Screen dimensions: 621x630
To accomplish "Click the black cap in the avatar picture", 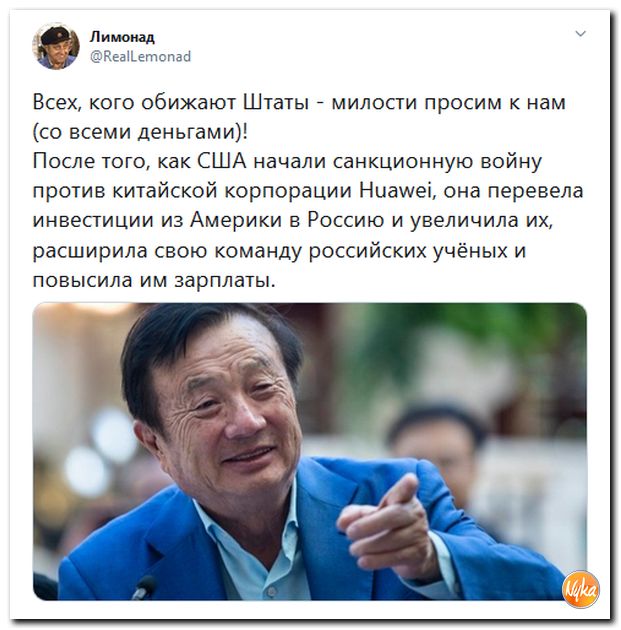I will [54, 35].
